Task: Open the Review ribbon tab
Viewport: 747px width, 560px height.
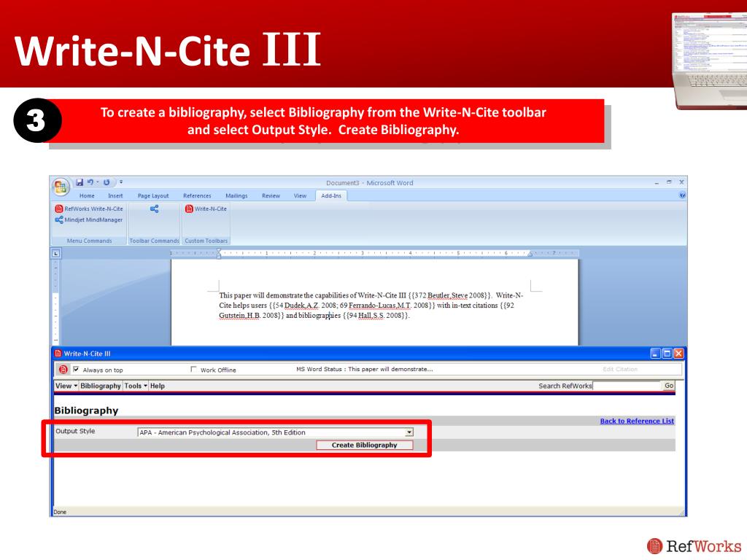Action: (x=271, y=195)
